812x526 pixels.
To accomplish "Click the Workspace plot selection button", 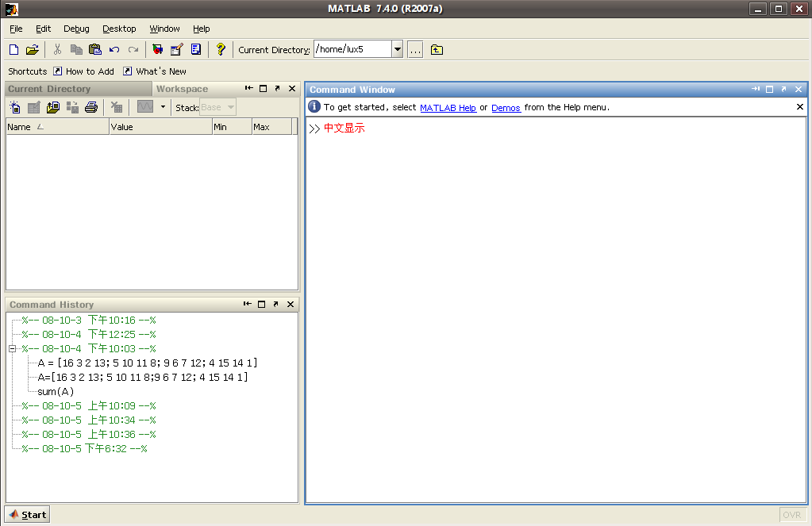I will pyautogui.click(x=145, y=106).
